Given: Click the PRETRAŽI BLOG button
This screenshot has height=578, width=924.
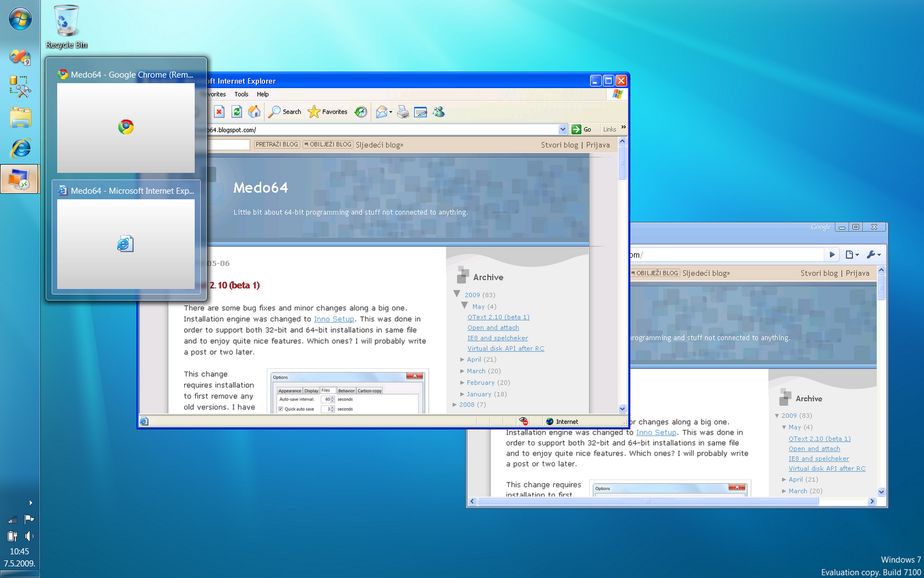Looking at the screenshot, I should coord(277,144).
